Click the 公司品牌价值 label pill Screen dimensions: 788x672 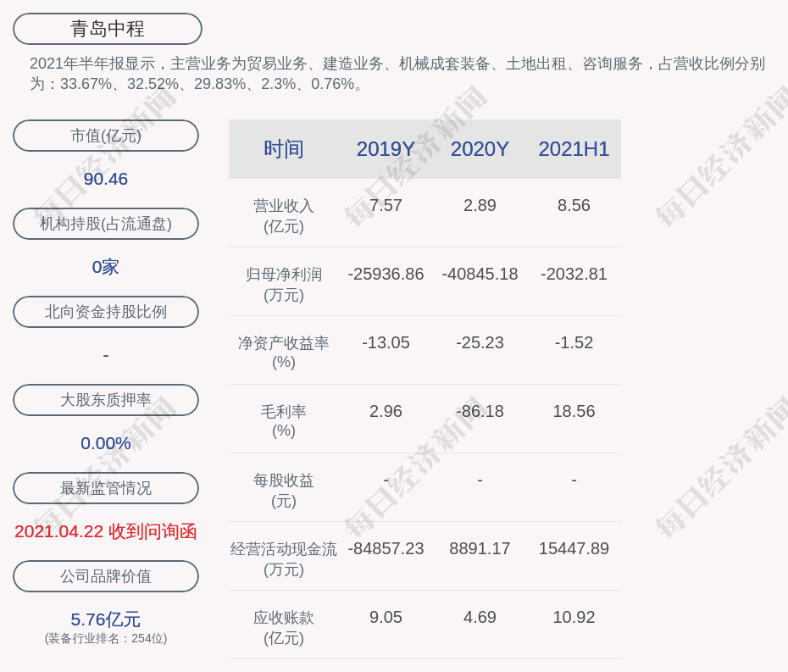click(x=106, y=576)
